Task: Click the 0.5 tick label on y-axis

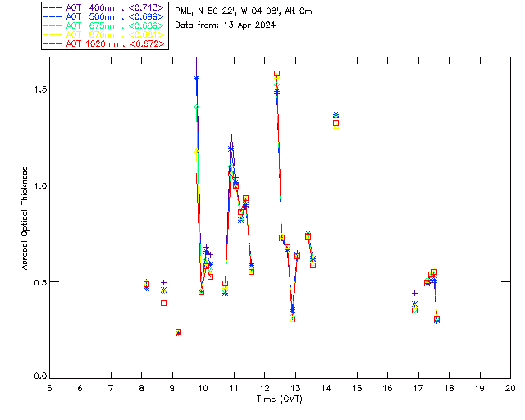Action: 40,282
